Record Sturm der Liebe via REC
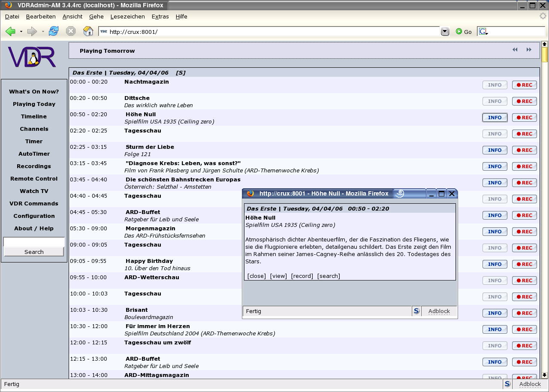549x392 pixels. [524, 150]
